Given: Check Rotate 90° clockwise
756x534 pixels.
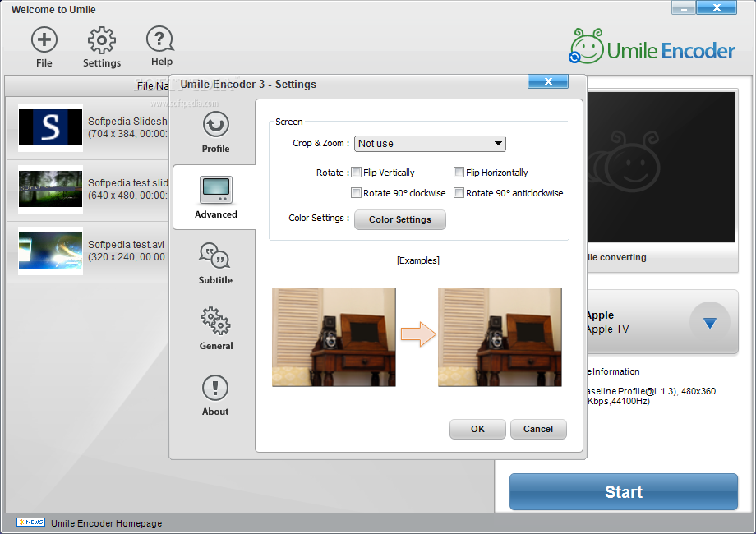Looking at the screenshot, I should (x=357, y=193).
